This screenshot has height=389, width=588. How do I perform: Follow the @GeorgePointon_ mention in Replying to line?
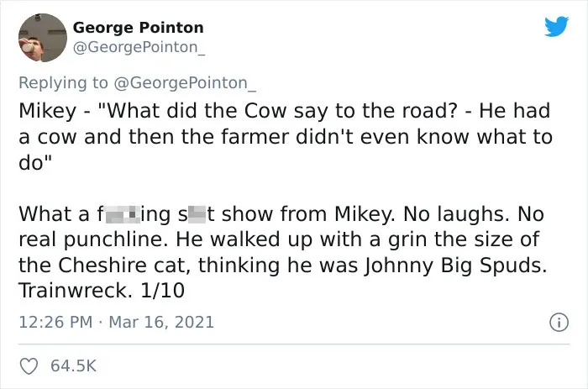pos(185,83)
